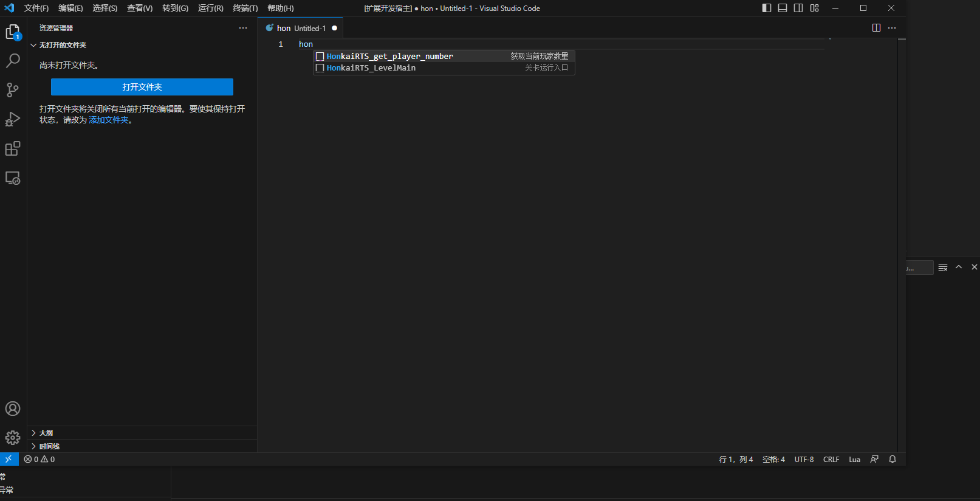Click the 打开文件夹 button
Viewport: 980px width, 501px height.
click(142, 87)
